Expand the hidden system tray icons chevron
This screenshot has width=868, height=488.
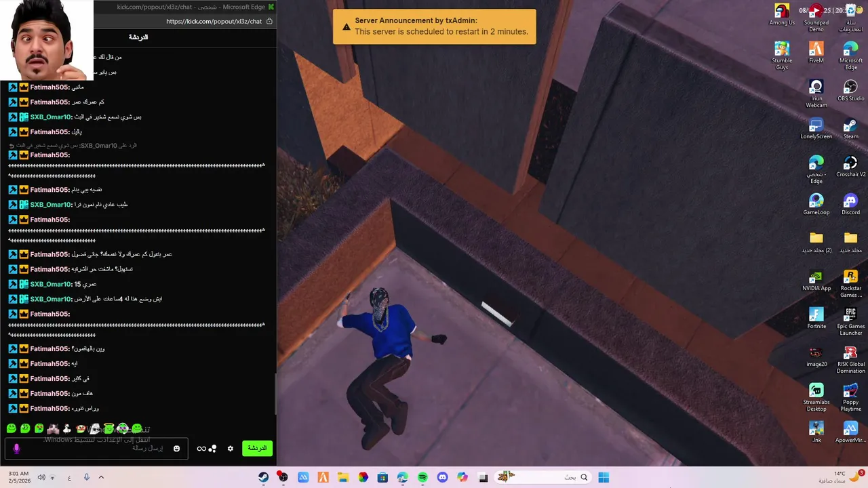[x=101, y=477]
